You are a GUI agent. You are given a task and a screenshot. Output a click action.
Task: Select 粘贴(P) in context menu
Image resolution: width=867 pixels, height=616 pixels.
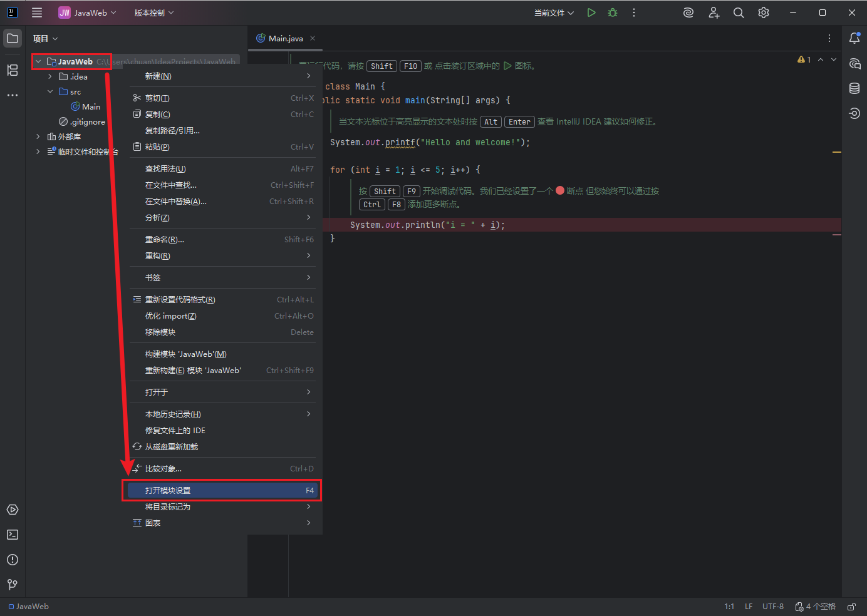pyautogui.click(x=222, y=147)
